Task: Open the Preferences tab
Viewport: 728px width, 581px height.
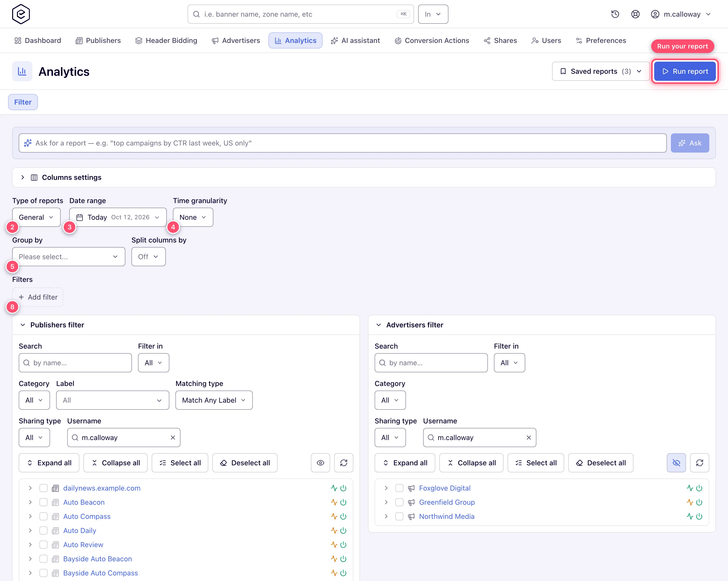Action: click(601, 40)
